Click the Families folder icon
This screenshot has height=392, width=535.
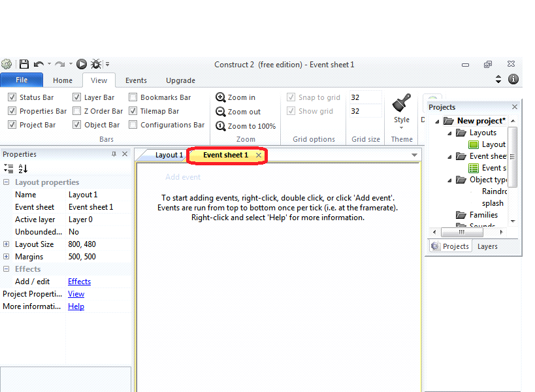pyautogui.click(x=461, y=215)
